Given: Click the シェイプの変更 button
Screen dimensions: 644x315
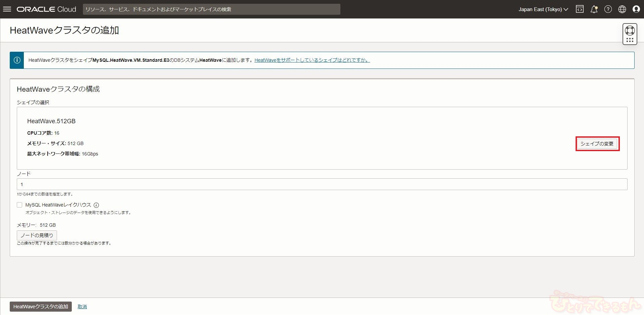Looking at the screenshot, I should [597, 144].
